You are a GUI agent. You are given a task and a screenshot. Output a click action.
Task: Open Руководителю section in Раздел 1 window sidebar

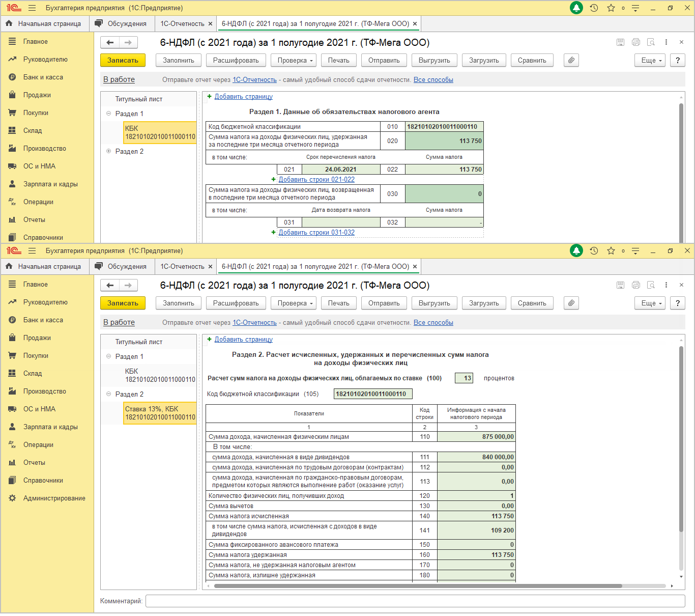tap(45, 59)
